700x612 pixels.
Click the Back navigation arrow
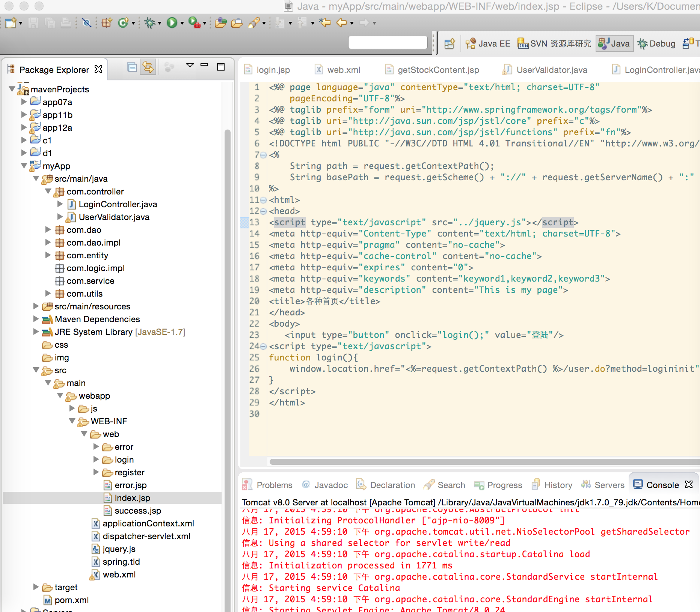pyautogui.click(x=342, y=23)
